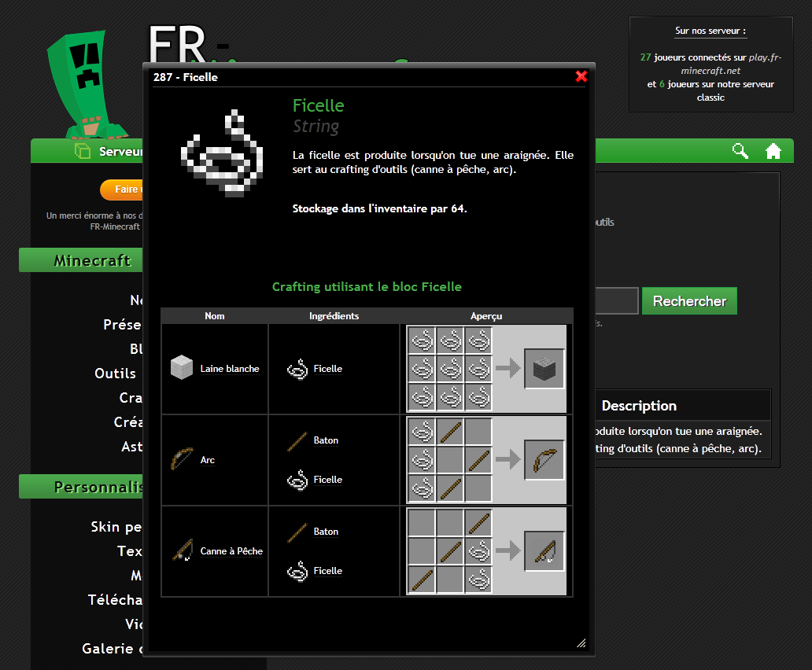This screenshot has height=670, width=812.
Task: Click the popup resize grip handle
Action: coord(581,643)
